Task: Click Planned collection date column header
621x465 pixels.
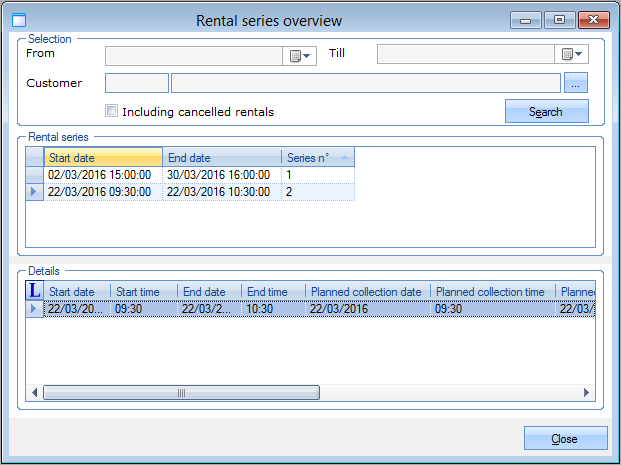Action: pyautogui.click(x=367, y=291)
